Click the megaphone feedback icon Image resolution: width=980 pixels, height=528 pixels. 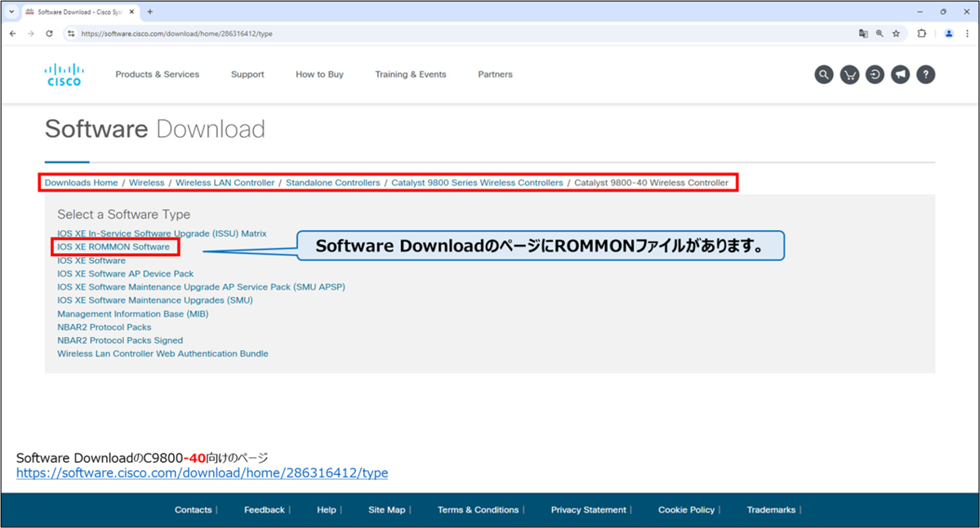[x=900, y=75]
